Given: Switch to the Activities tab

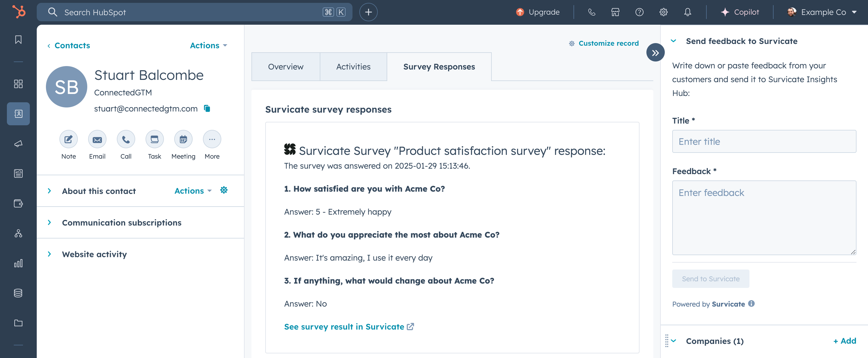Looking at the screenshot, I should 353,67.
